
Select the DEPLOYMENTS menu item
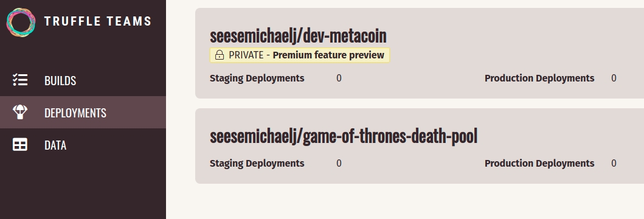coord(83,112)
